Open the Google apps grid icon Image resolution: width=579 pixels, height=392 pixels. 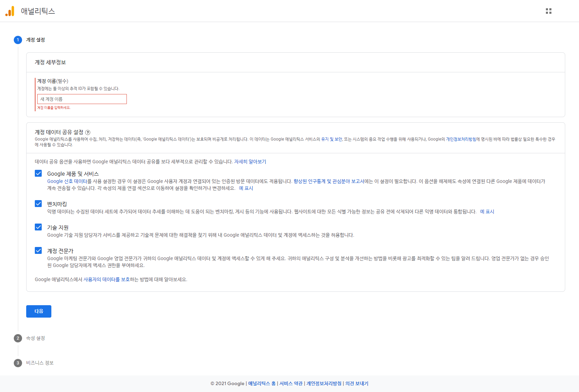click(x=549, y=11)
